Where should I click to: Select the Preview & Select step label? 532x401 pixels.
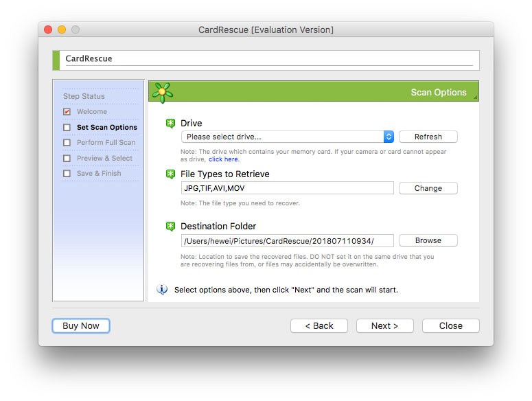point(104,158)
